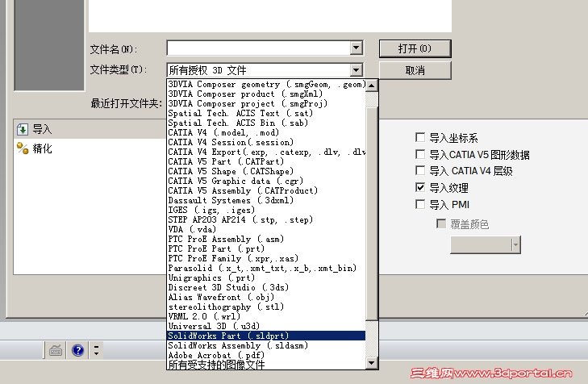
Task: Open the blue help question mark icon
Action: pyautogui.click(x=78, y=350)
